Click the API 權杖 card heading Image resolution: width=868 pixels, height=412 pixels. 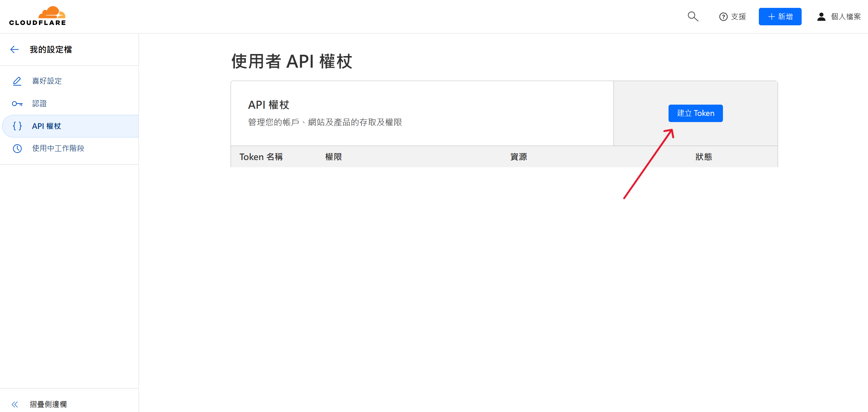[x=269, y=105]
